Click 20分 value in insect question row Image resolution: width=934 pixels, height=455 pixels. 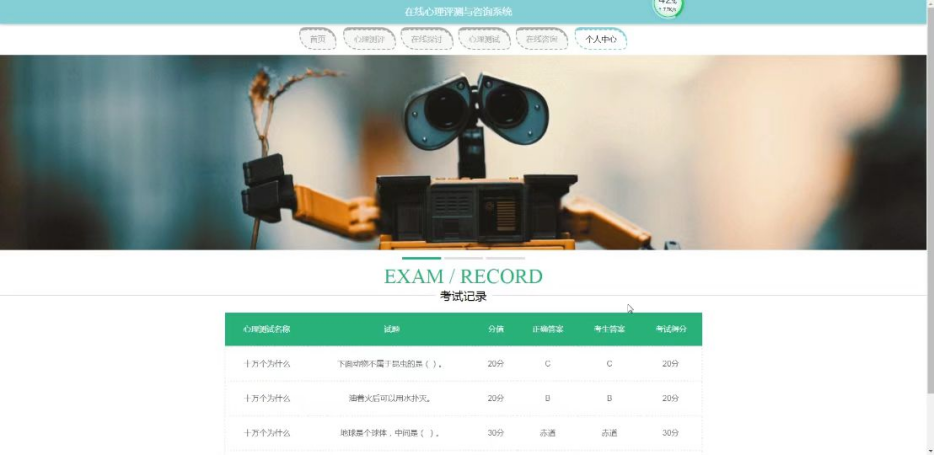point(496,364)
